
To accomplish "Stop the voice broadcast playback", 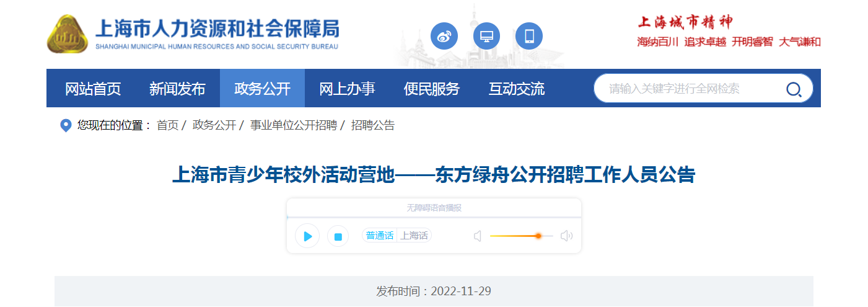I will (x=338, y=236).
